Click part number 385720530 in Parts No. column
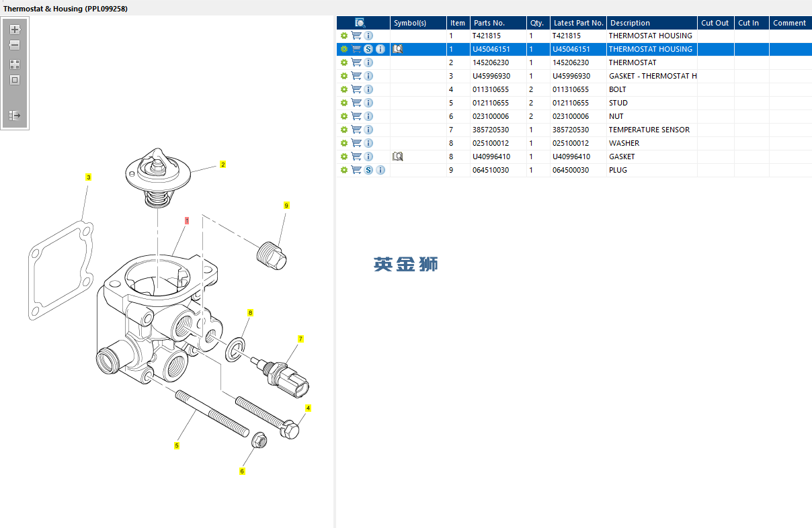The width and height of the screenshot is (812, 528). coord(498,130)
